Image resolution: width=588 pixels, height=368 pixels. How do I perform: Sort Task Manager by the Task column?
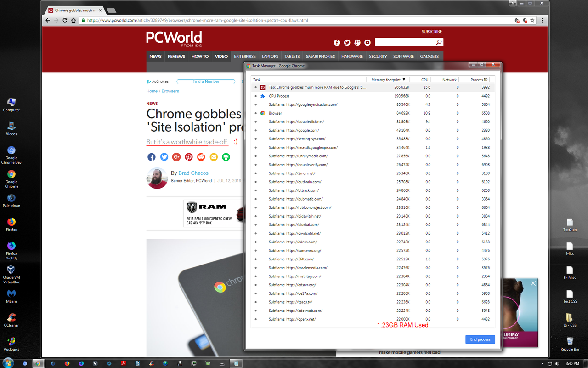(309, 80)
